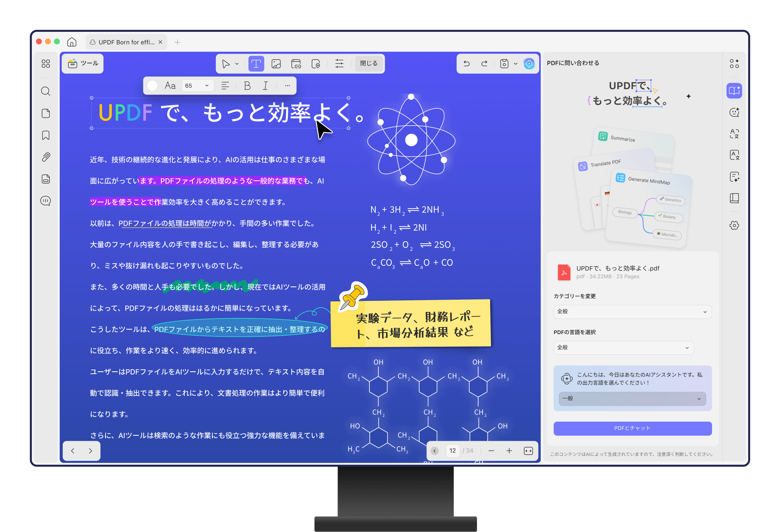Open the bookmark panel icon

click(x=46, y=135)
